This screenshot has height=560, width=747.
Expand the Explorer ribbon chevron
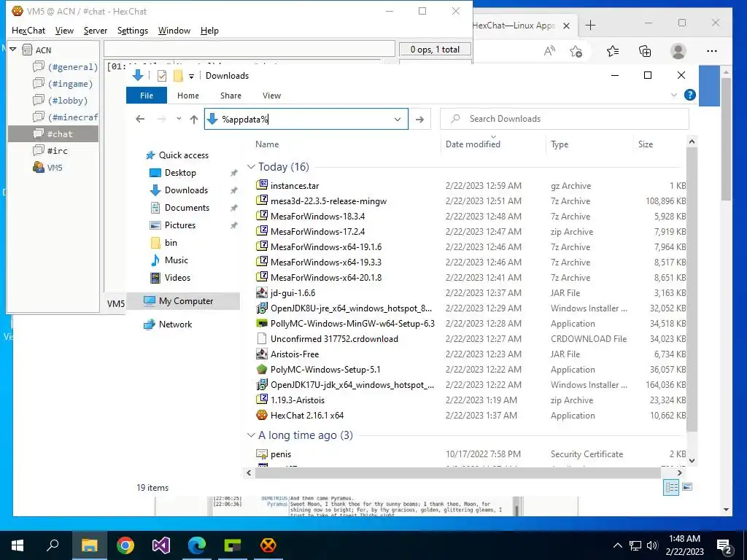(673, 95)
